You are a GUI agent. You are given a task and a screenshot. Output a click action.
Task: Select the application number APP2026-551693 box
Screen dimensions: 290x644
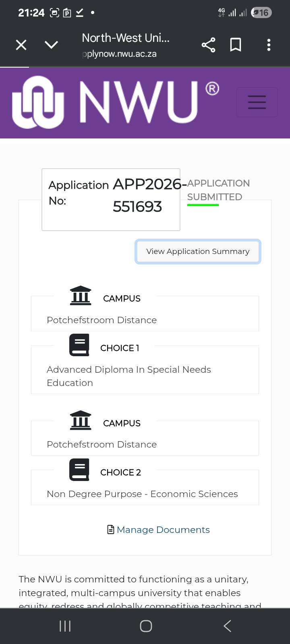111,200
